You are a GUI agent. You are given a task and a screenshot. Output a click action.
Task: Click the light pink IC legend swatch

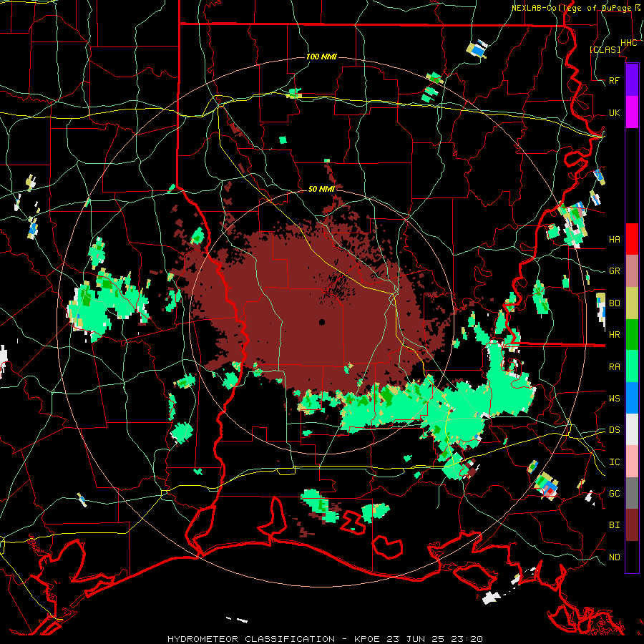click(x=632, y=462)
